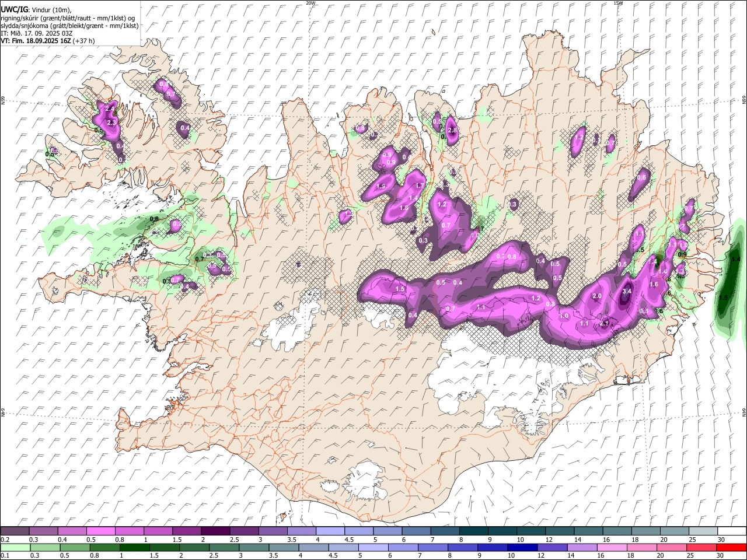This screenshot has height=560, width=747.
Task: Click the green-row swatch between 0.5 and 0.8
Action: (x=75, y=548)
